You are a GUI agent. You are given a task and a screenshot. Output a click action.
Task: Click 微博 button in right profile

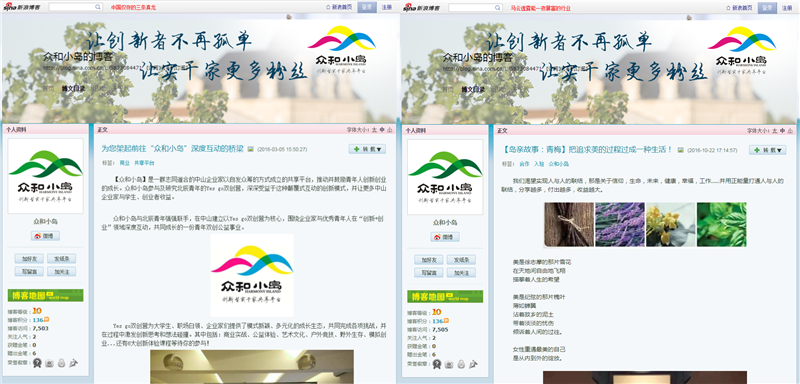coord(445,237)
